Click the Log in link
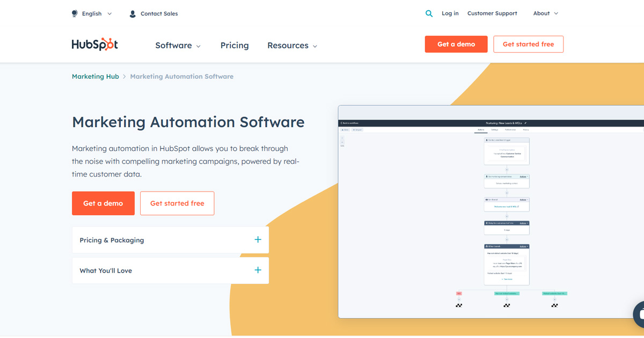This screenshot has height=338, width=644. (x=450, y=13)
